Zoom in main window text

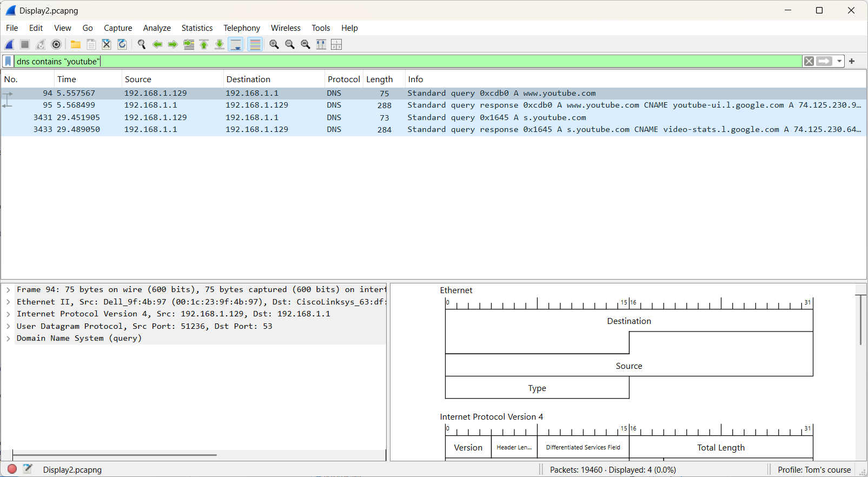[x=274, y=44]
